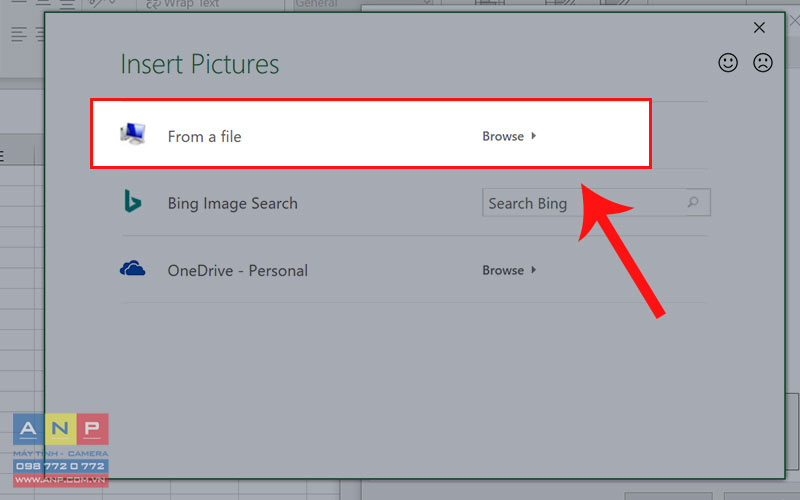The width and height of the screenshot is (800, 500).
Task: Click the computer icon for From a file
Action: (133, 134)
